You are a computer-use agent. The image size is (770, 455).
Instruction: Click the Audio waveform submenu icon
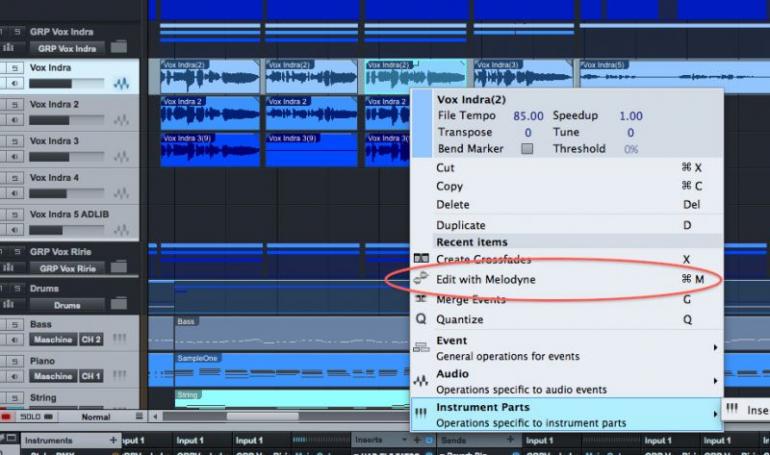[421, 380]
